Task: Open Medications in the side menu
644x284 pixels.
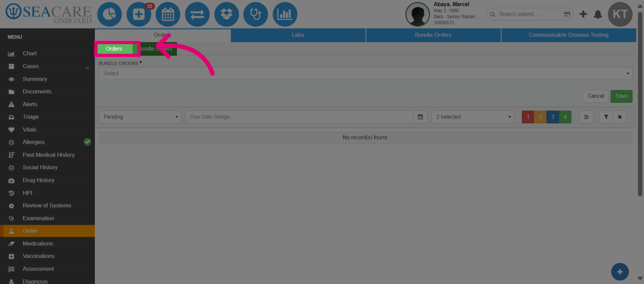Action: [x=47, y=243]
